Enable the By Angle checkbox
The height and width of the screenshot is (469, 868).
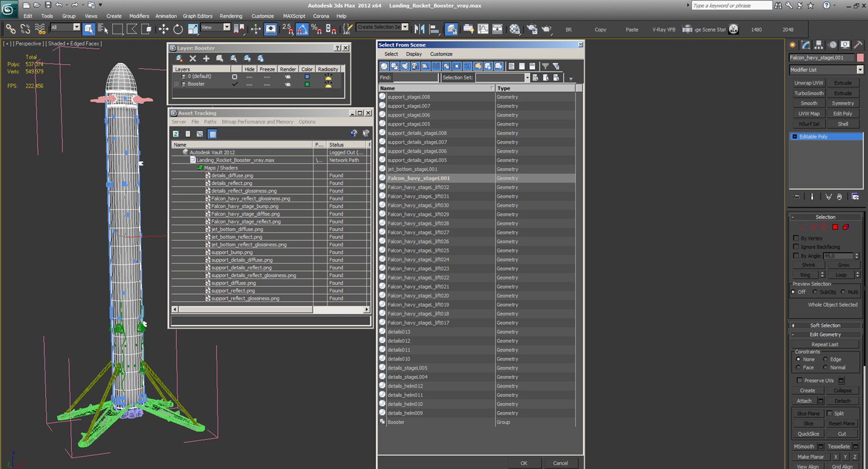796,256
